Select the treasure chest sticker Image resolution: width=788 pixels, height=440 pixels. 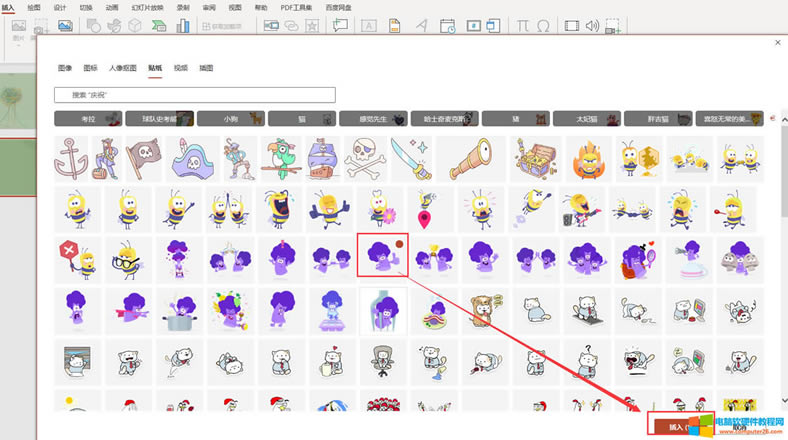click(x=534, y=157)
